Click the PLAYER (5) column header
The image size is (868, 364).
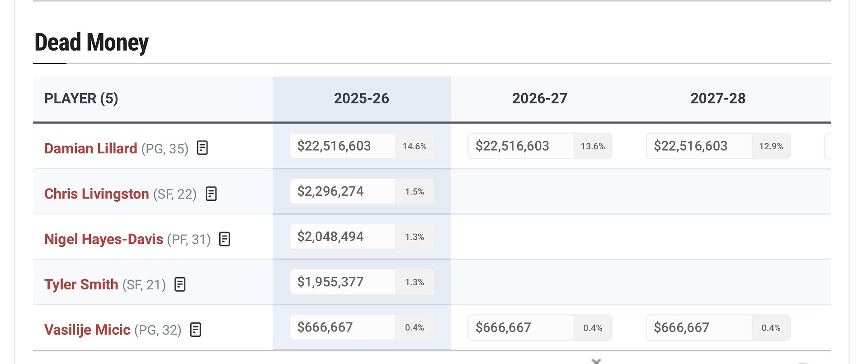click(81, 98)
